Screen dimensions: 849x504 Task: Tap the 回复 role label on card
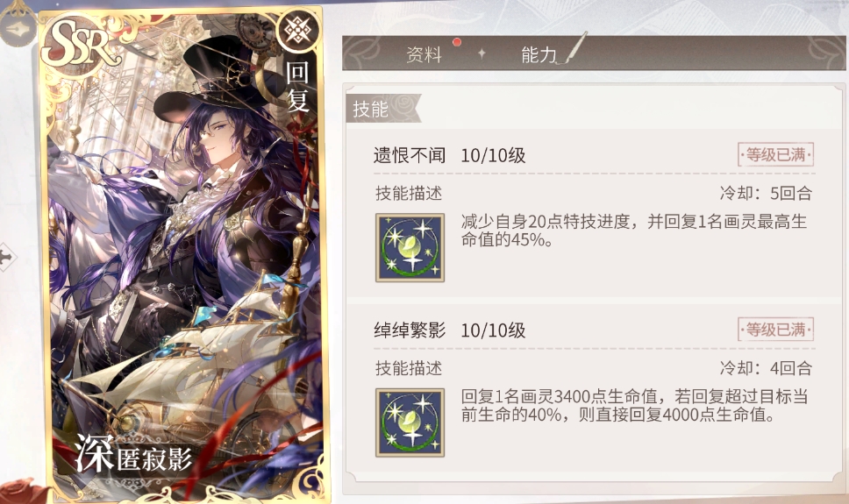pos(297,87)
